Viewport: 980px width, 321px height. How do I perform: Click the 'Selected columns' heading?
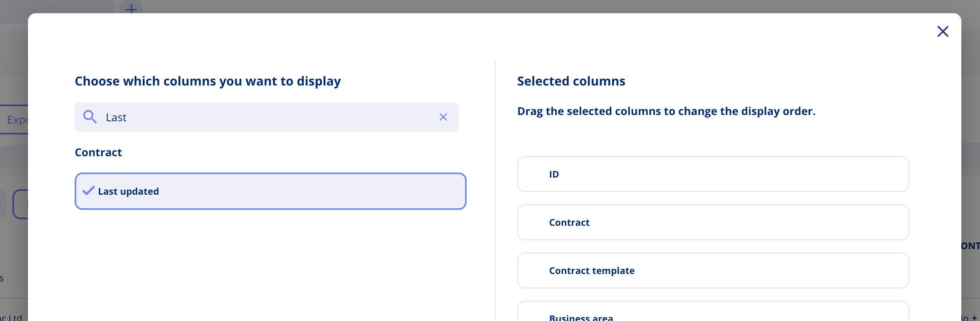(x=571, y=81)
